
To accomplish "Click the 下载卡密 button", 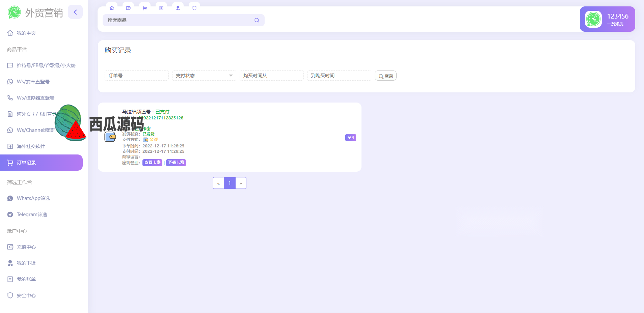I will tap(176, 163).
